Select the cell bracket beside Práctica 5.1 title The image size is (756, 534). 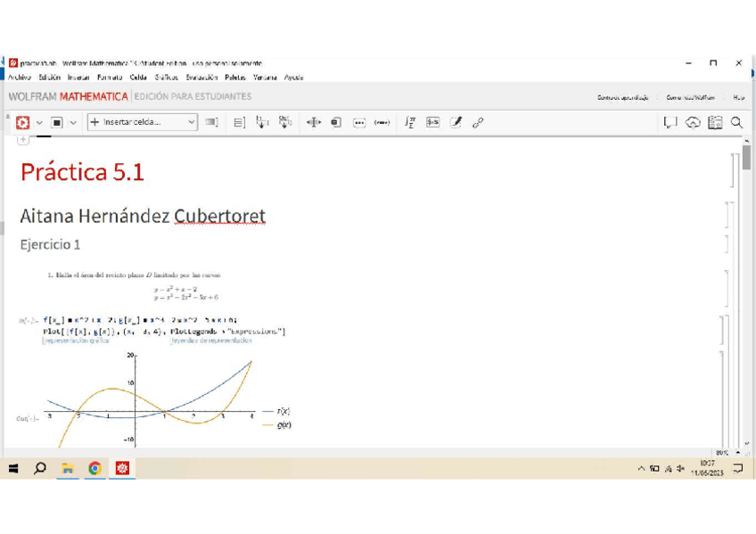(733, 170)
